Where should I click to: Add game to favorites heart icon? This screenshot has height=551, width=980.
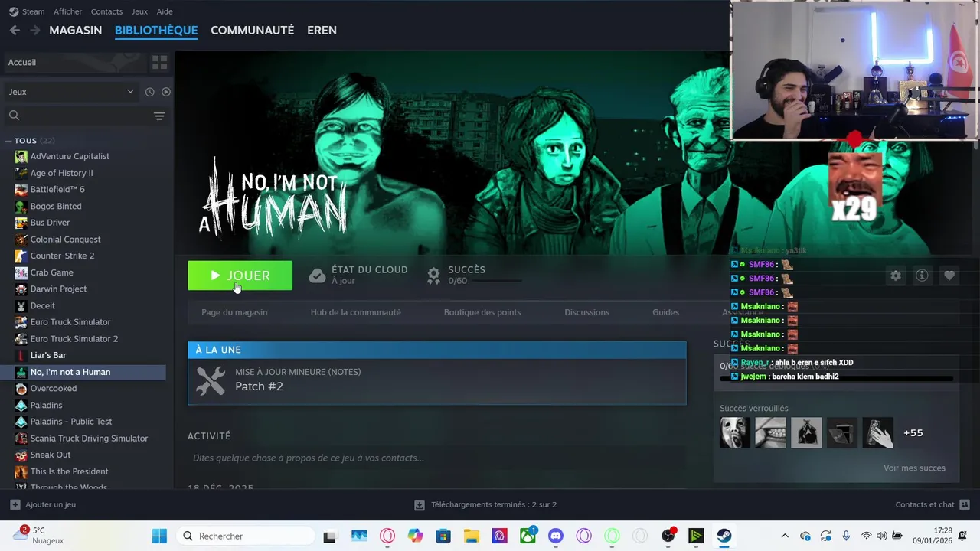pos(949,275)
